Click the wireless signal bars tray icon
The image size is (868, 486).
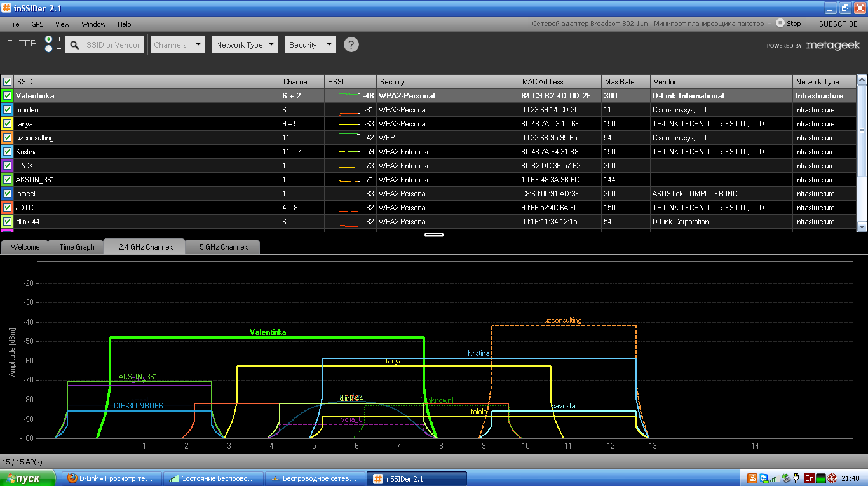(775, 478)
